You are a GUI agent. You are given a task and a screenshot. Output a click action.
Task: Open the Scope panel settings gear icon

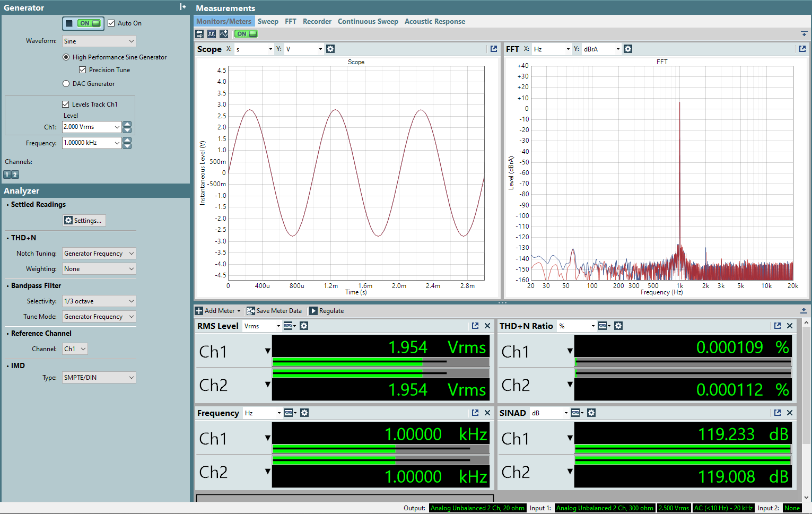330,48
